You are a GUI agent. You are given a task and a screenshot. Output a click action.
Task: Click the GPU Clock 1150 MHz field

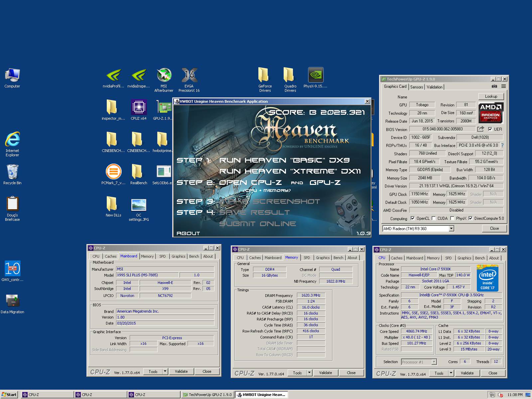coord(420,194)
